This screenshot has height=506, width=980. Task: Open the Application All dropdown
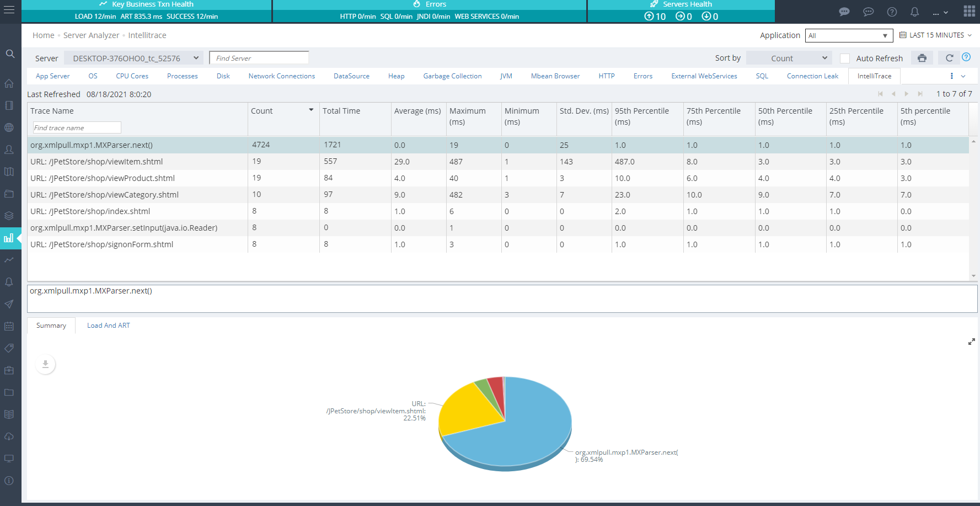point(848,36)
